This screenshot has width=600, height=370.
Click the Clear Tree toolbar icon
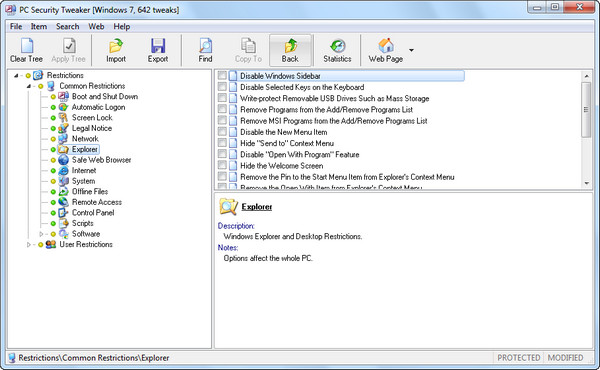coord(26,46)
